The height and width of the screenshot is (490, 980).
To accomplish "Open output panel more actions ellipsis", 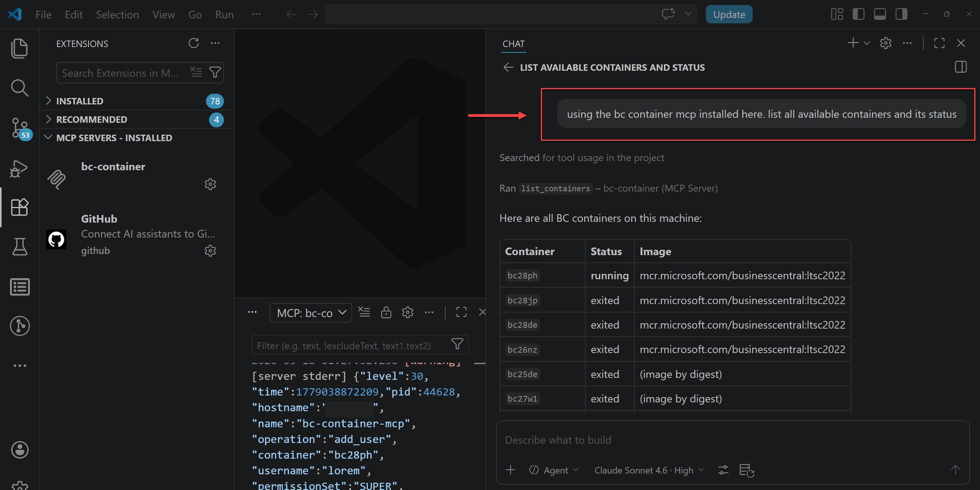I will click(429, 312).
